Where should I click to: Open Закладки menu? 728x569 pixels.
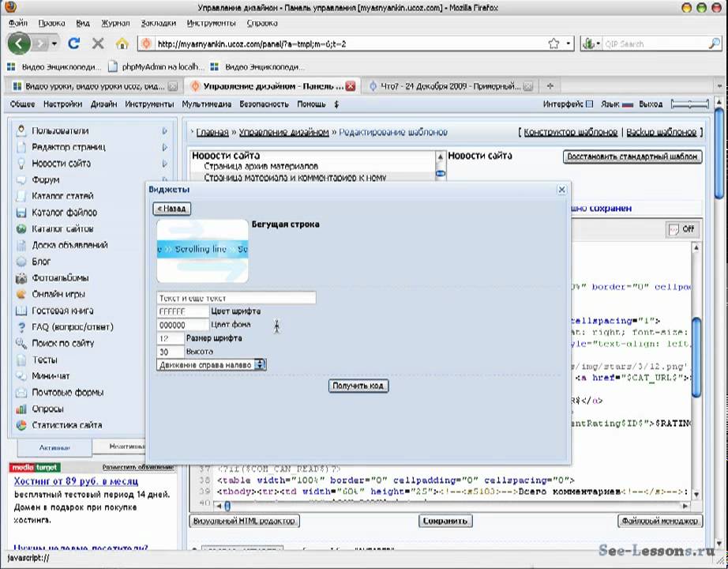pyautogui.click(x=159, y=23)
